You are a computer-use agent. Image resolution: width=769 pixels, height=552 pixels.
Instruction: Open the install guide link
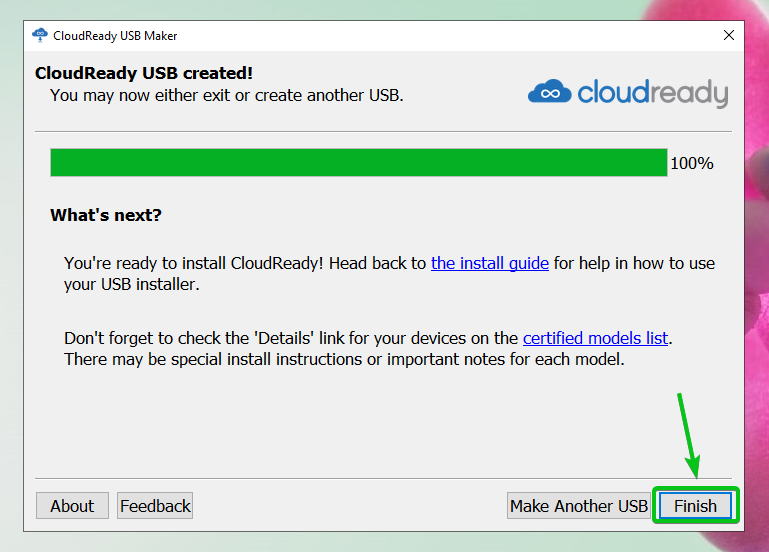click(x=490, y=264)
